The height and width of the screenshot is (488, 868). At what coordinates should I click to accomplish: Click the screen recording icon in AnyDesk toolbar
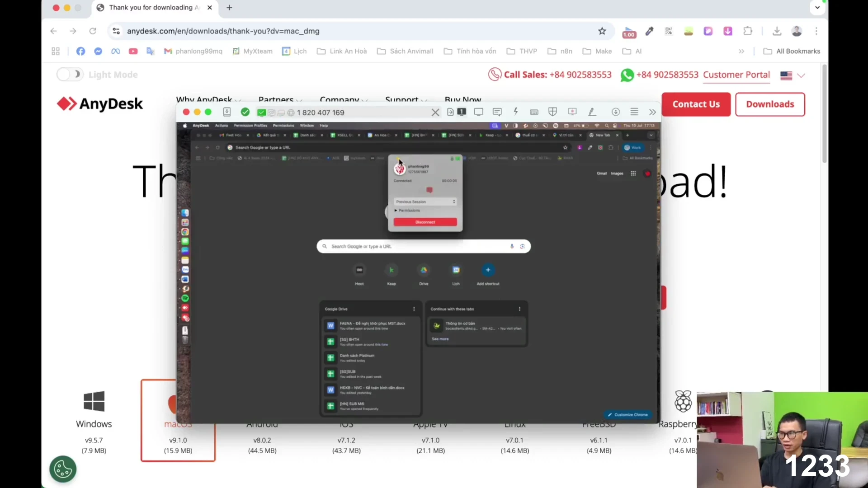tap(572, 112)
